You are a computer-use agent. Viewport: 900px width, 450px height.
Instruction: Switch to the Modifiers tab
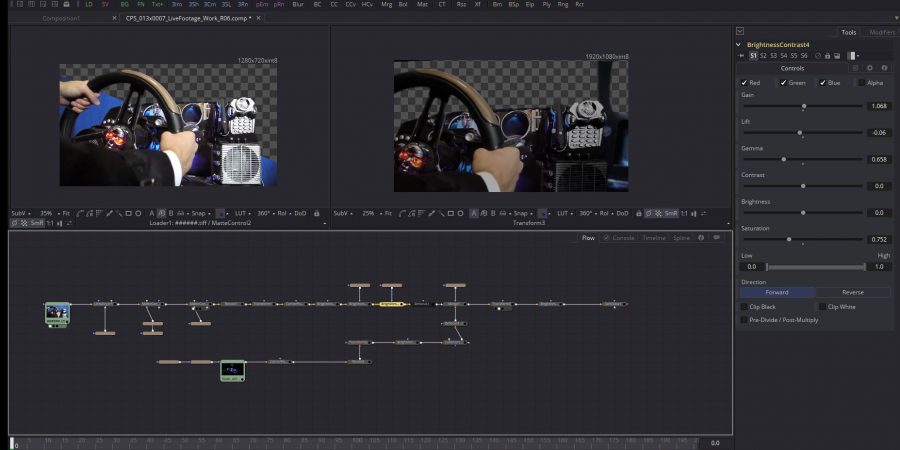point(881,32)
